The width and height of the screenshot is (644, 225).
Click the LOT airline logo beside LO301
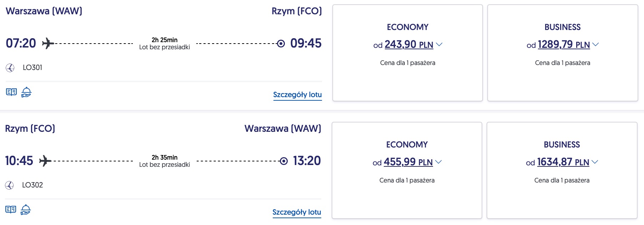click(x=10, y=67)
